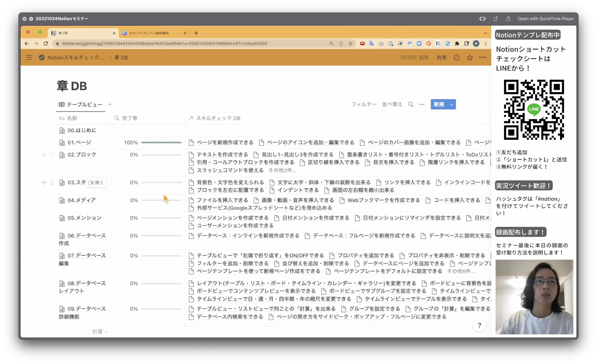Click the browser back arrow

point(27,43)
